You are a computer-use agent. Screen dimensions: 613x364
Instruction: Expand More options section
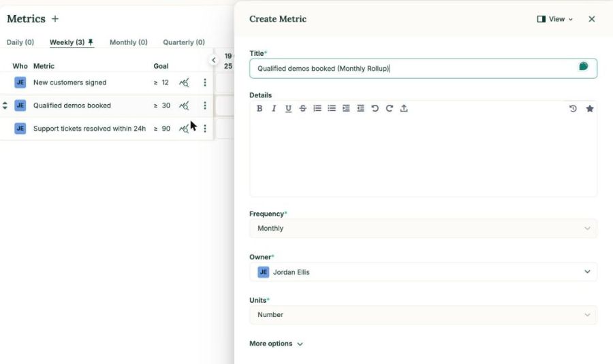coord(276,344)
